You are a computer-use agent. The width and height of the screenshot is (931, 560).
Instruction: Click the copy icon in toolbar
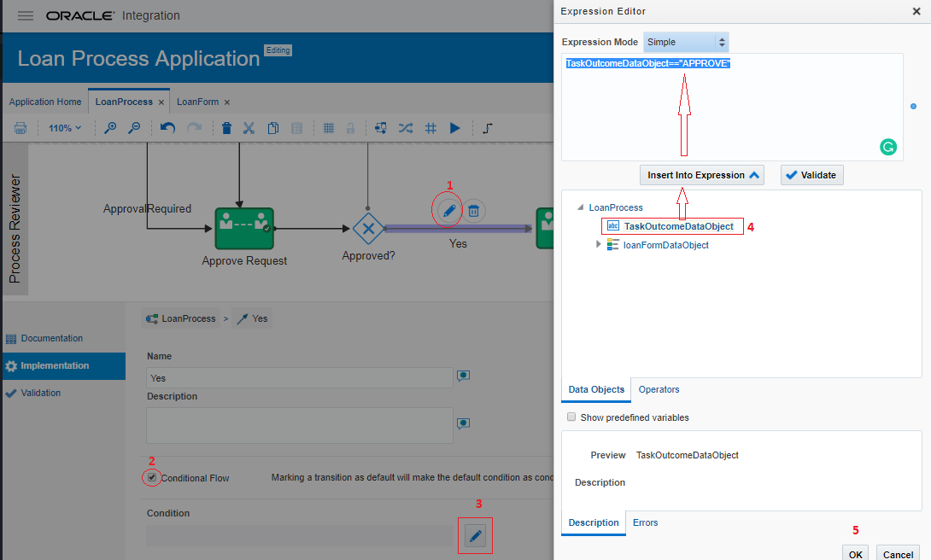point(273,128)
